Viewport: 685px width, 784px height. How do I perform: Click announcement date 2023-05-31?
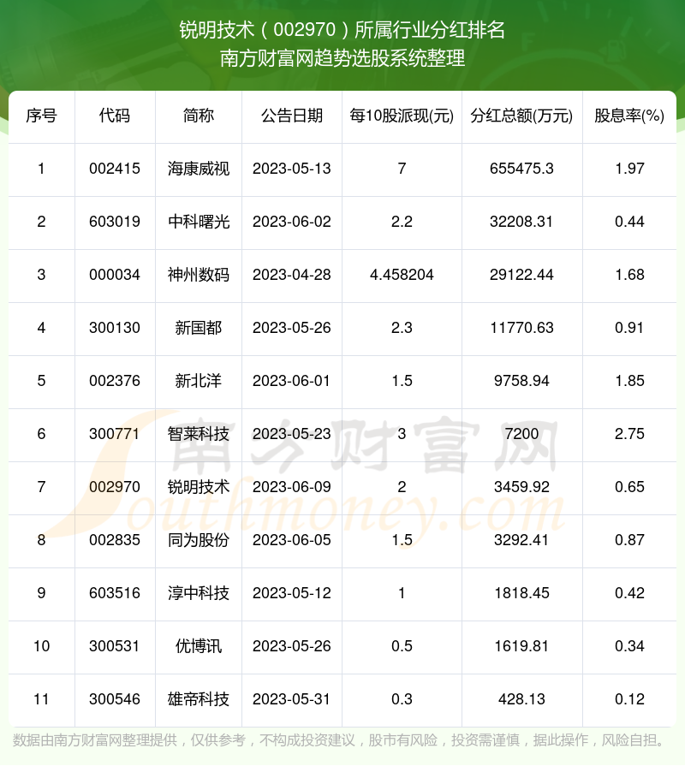tap(292, 698)
